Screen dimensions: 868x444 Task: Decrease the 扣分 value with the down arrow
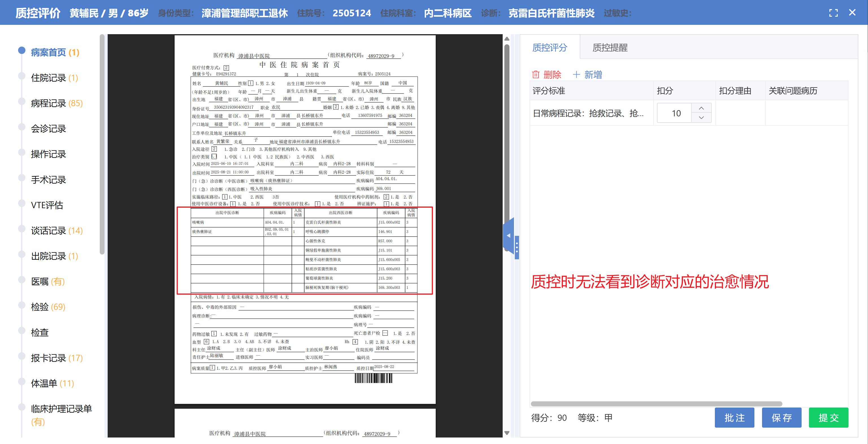click(x=701, y=117)
